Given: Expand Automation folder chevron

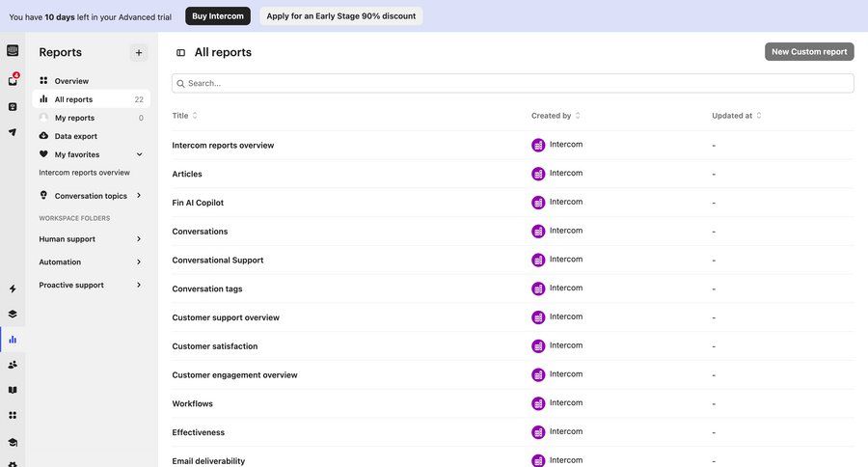Looking at the screenshot, I should click(139, 262).
